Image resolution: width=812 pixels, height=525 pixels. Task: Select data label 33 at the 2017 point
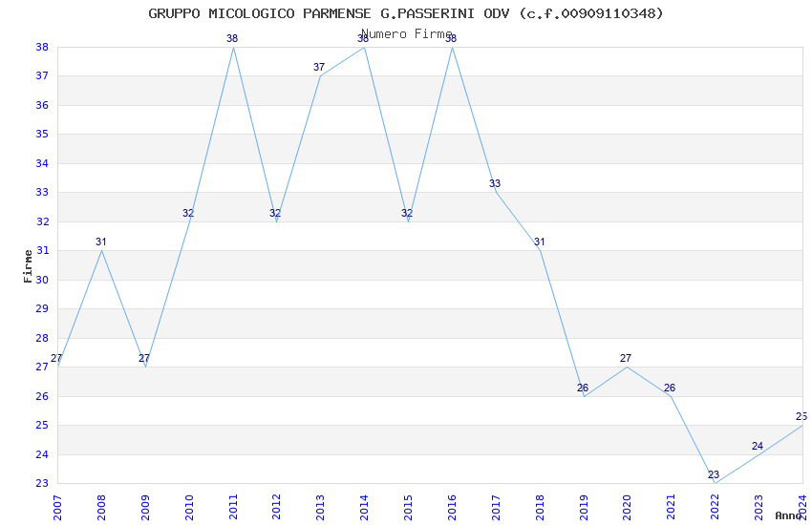pyautogui.click(x=495, y=183)
